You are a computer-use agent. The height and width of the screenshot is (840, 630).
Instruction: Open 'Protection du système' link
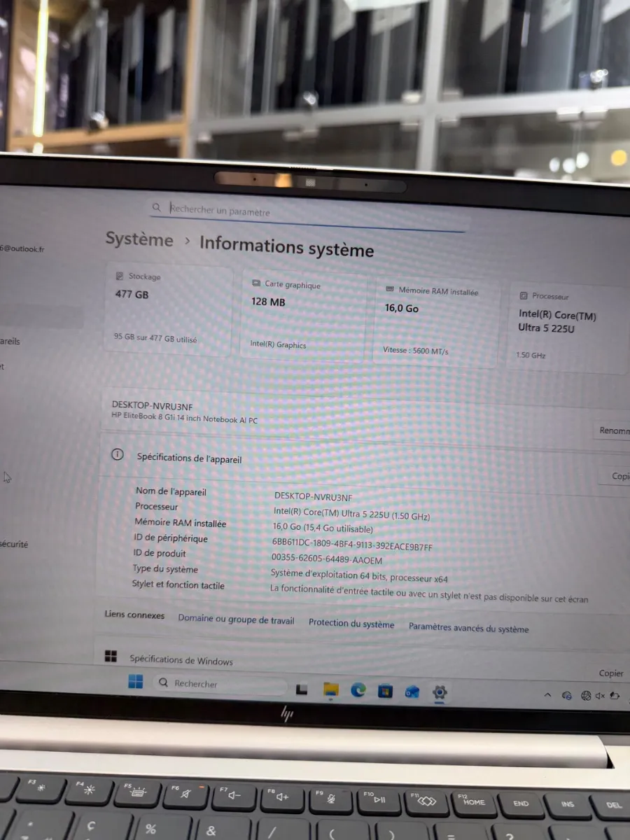pos(351,624)
